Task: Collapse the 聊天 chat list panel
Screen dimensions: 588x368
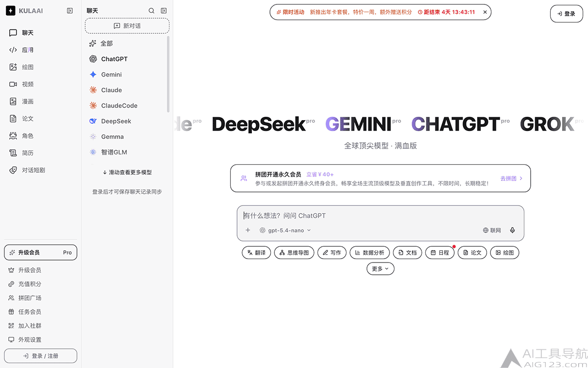Action: pyautogui.click(x=164, y=11)
